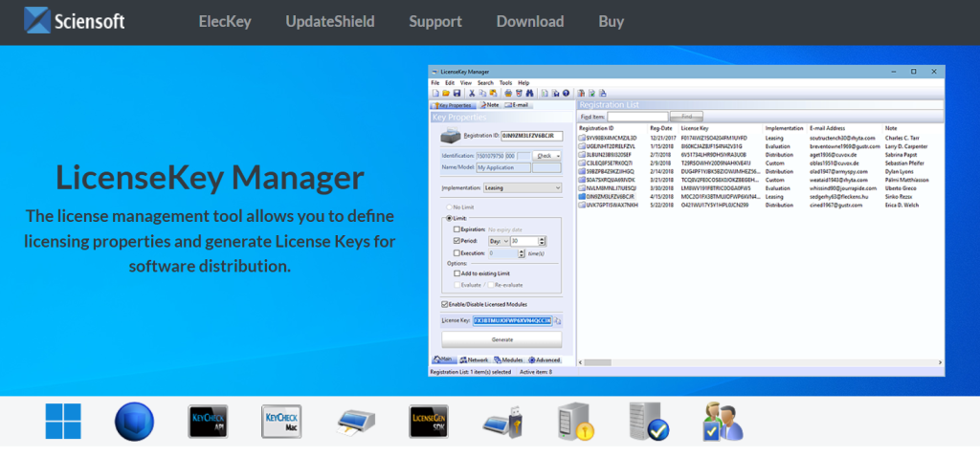Open the UpdateShield navigation link

[x=330, y=21]
